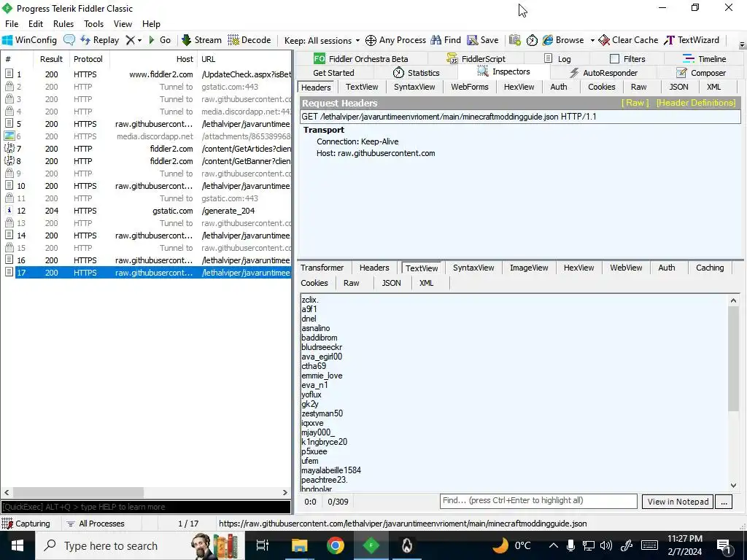Open Chrome from the taskbar
Screen dimensions: 747x560
click(336, 545)
